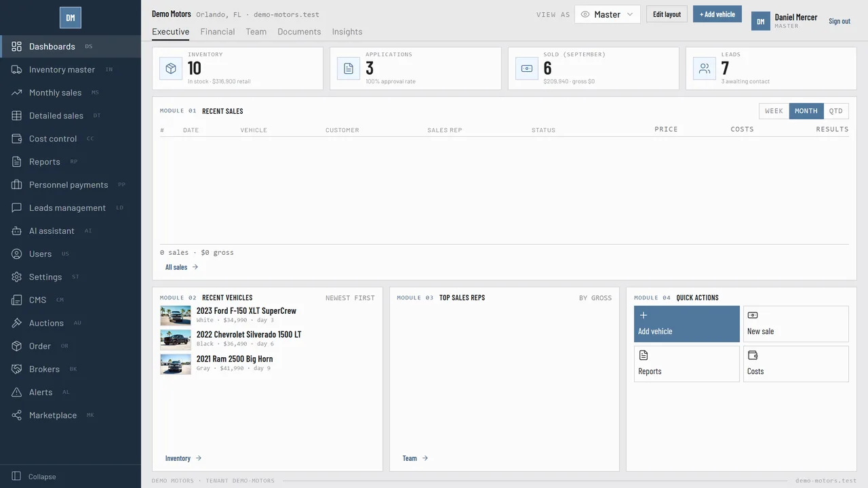Viewport: 868px width, 488px height.
Task: Click the PRICE column header
Action: pos(666,129)
